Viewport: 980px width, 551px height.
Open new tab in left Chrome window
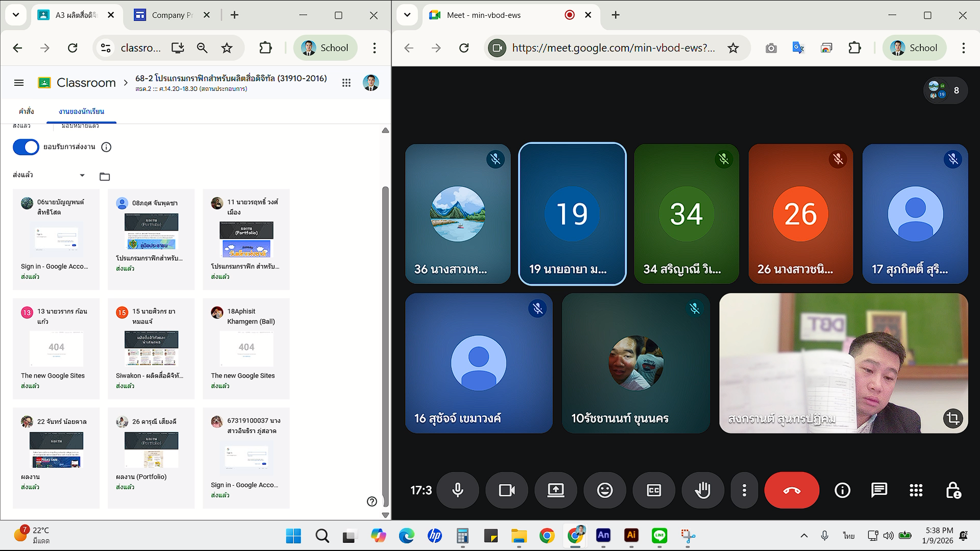point(234,15)
